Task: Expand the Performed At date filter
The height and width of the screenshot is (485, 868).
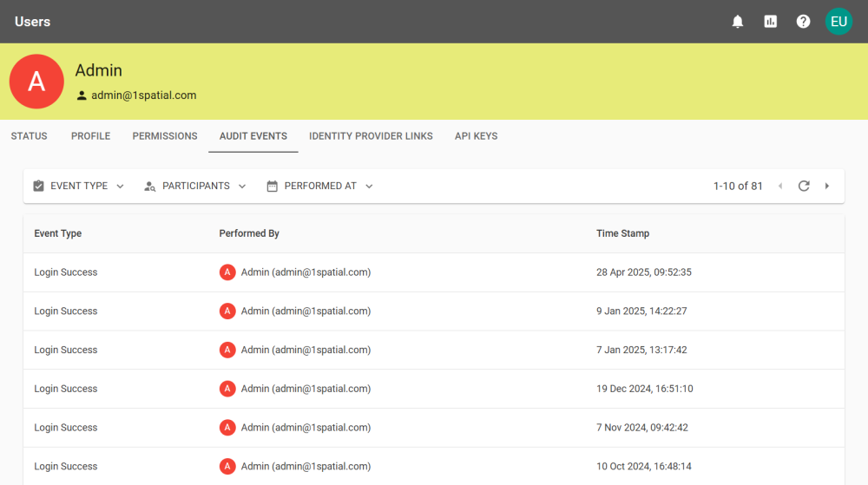Action: [320, 186]
